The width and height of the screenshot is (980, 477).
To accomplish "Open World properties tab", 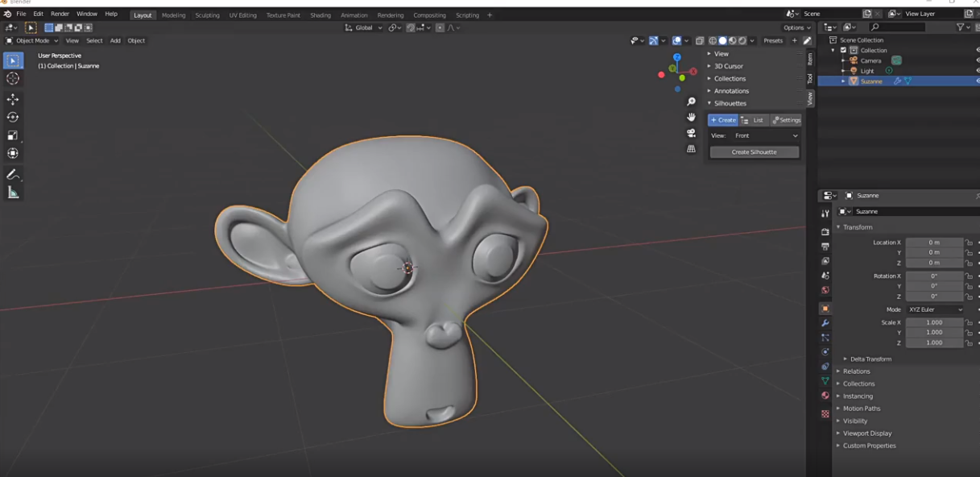I will (825, 290).
